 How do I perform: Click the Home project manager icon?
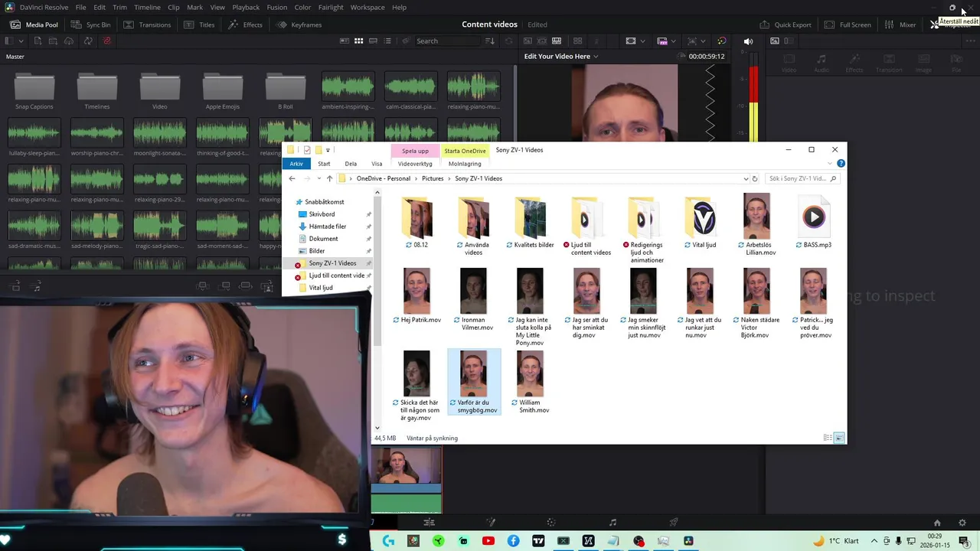(x=937, y=523)
